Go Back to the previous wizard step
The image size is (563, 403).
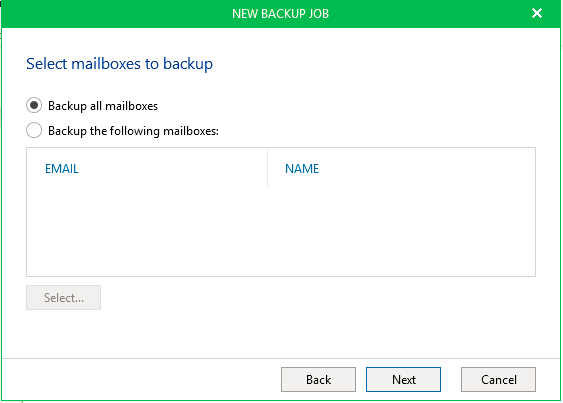pos(318,379)
